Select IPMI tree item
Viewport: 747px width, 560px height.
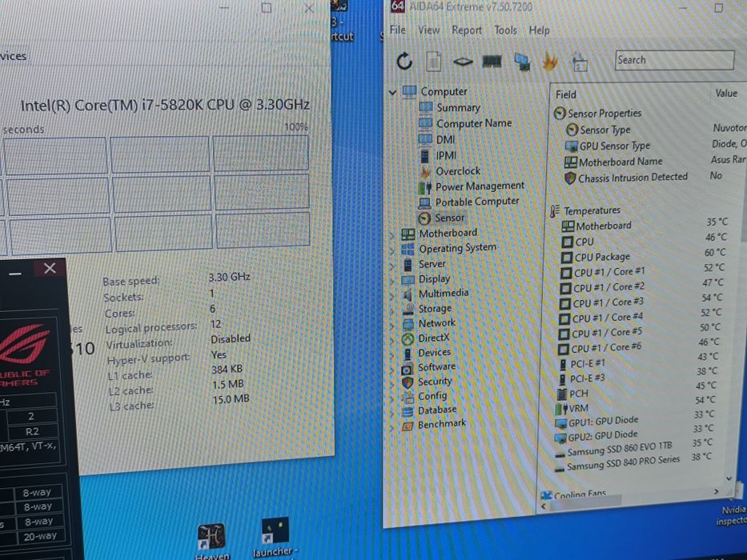tap(446, 155)
